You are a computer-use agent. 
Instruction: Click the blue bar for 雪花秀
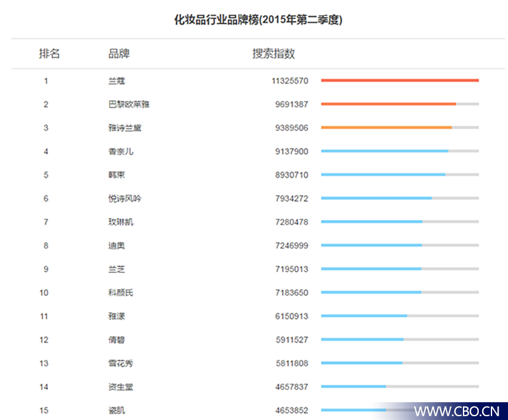point(361,363)
